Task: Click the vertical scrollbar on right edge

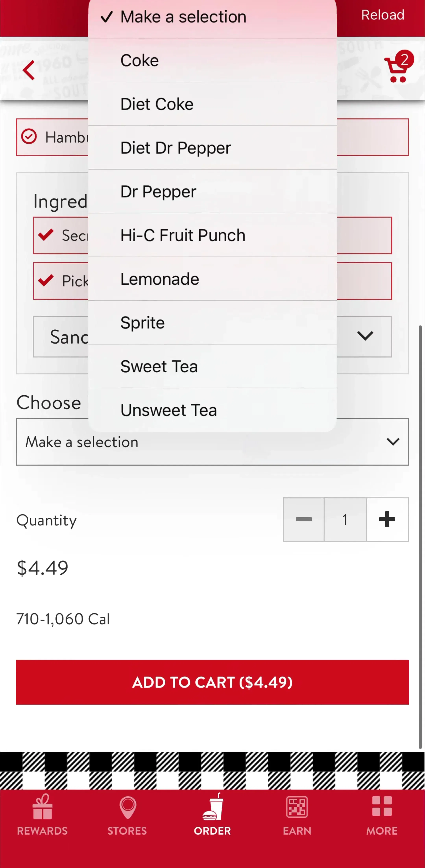Action: (420, 537)
